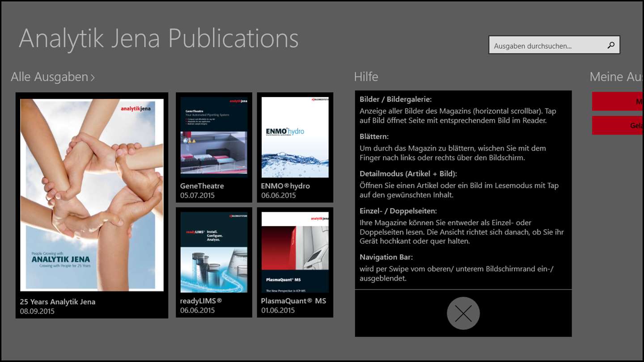Close the Hilfe panel with X button
644x362 pixels.
click(463, 313)
